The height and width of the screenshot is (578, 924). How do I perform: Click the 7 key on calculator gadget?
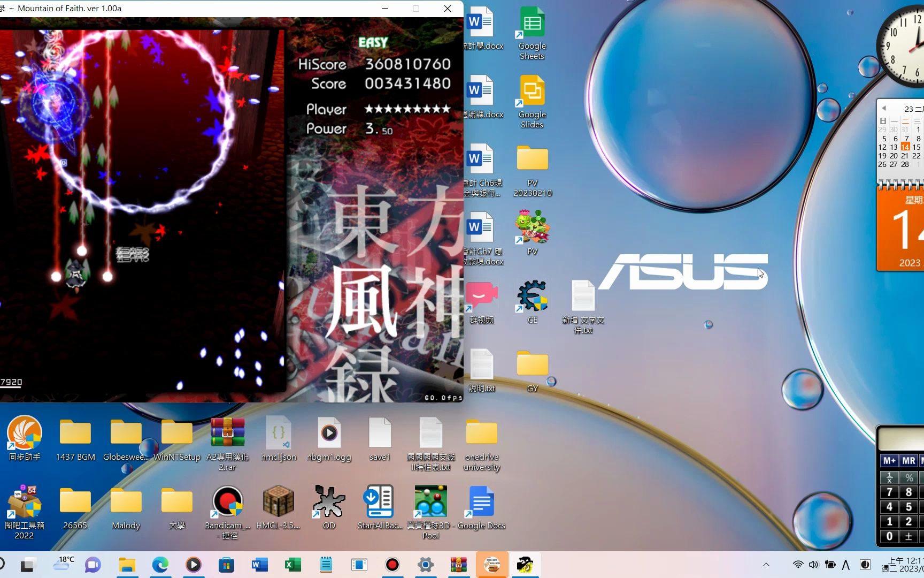pos(889,492)
